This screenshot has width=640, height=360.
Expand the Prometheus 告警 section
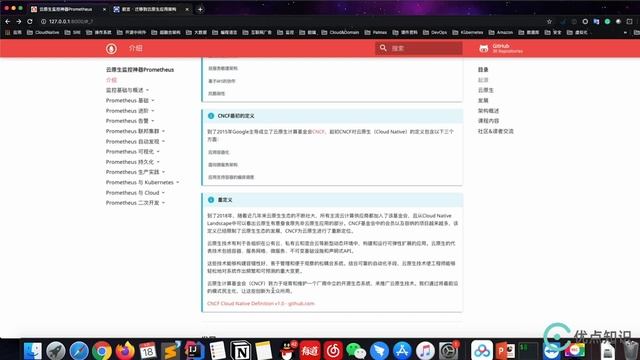(130, 121)
